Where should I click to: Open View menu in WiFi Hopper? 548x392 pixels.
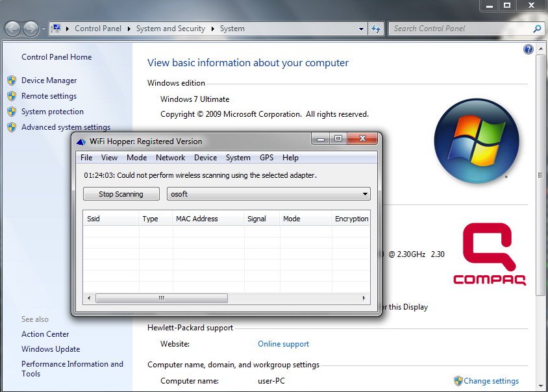click(x=109, y=158)
